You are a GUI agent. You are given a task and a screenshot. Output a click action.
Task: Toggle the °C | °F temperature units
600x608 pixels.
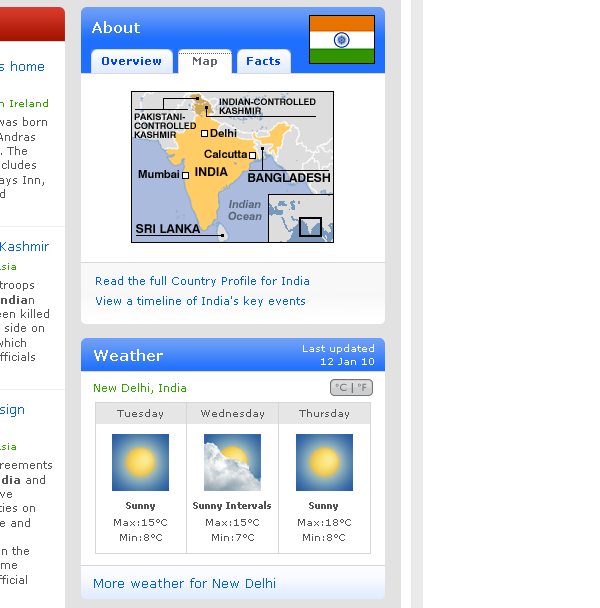pyautogui.click(x=351, y=387)
